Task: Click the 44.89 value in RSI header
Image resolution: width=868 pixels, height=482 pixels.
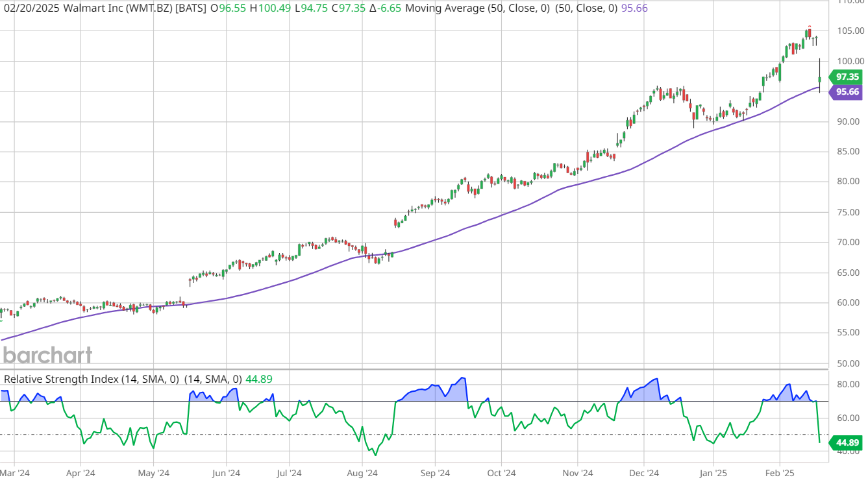Action: point(258,379)
